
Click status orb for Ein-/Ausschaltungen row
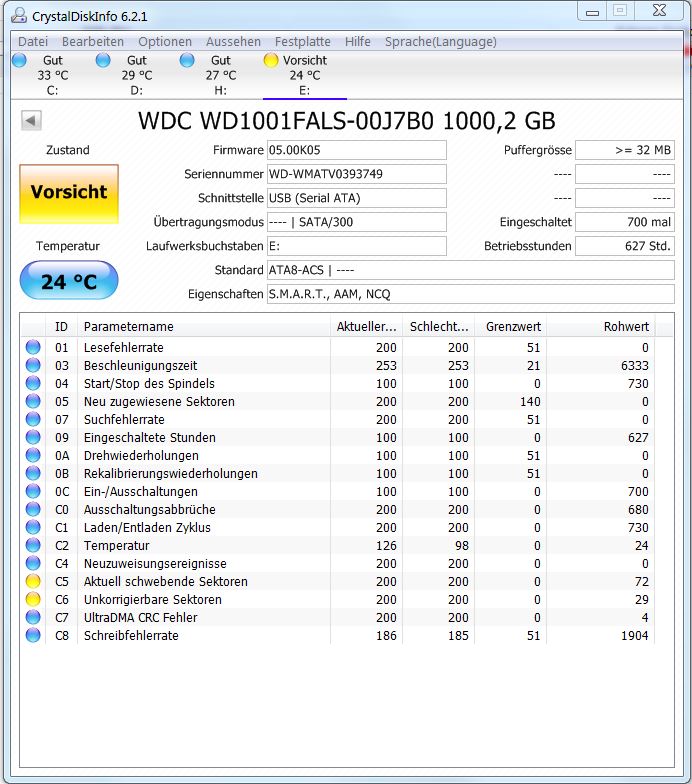33,491
